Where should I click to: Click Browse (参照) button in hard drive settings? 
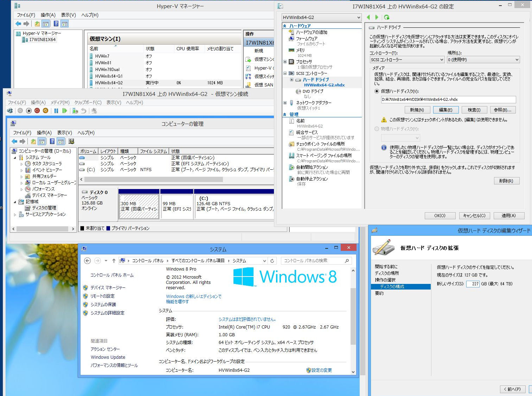pos(502,110)
